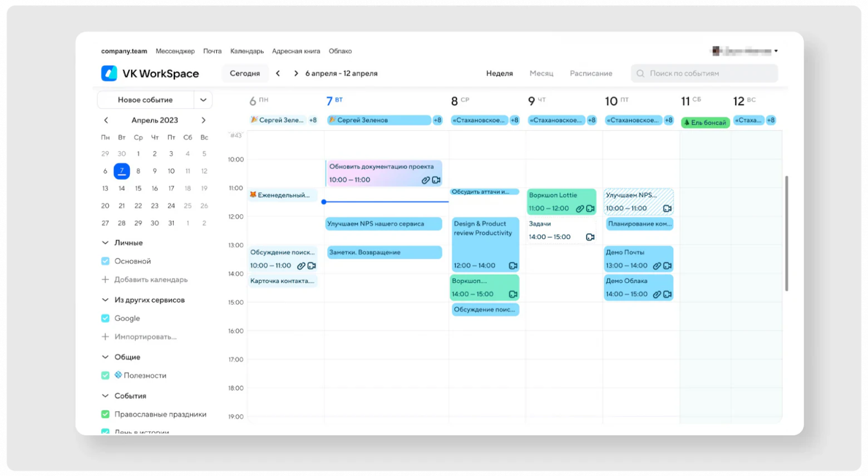This screenshot has width=868, height=476.
Task: Open Облако in top menu
Action: click(340, 51)
